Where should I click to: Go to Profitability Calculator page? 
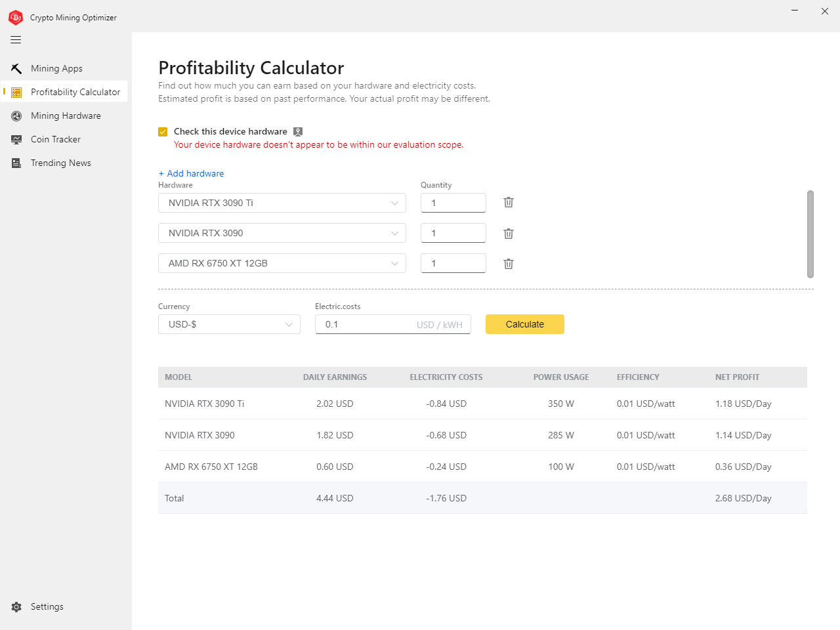[75, 93]
